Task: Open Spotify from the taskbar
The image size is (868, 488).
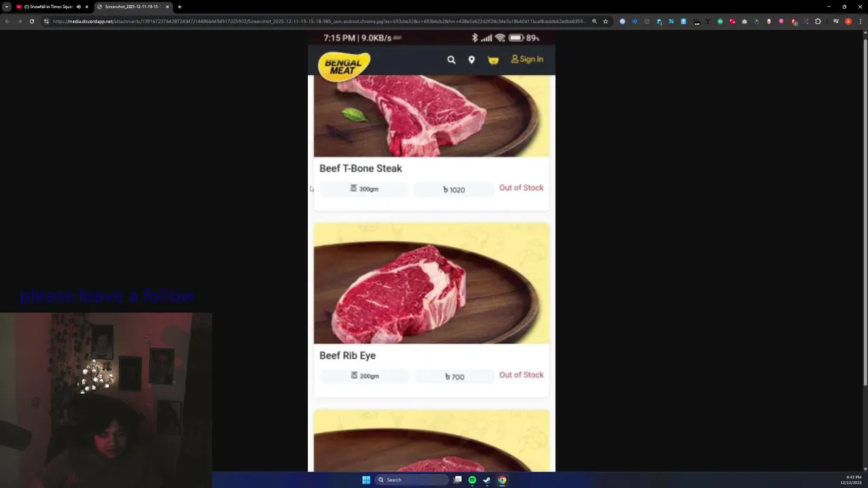Action: pos(472,480)
